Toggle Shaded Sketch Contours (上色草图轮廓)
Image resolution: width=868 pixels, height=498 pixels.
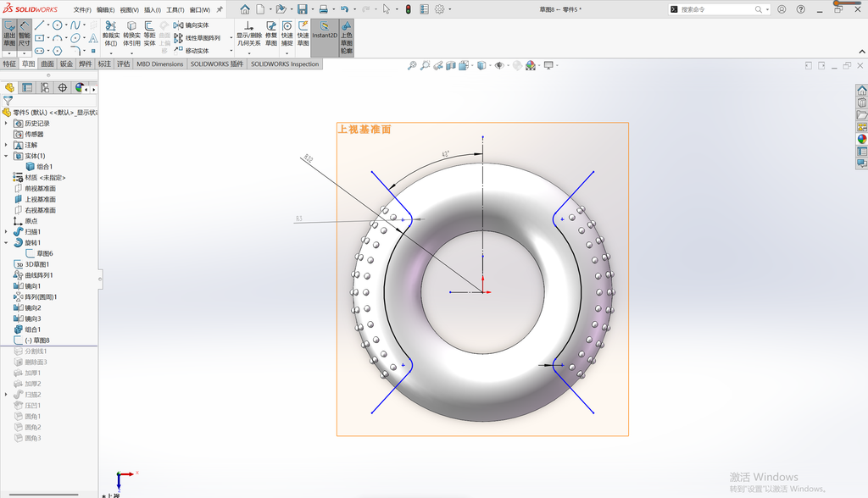pyautogui.click(x=346, y=37)
